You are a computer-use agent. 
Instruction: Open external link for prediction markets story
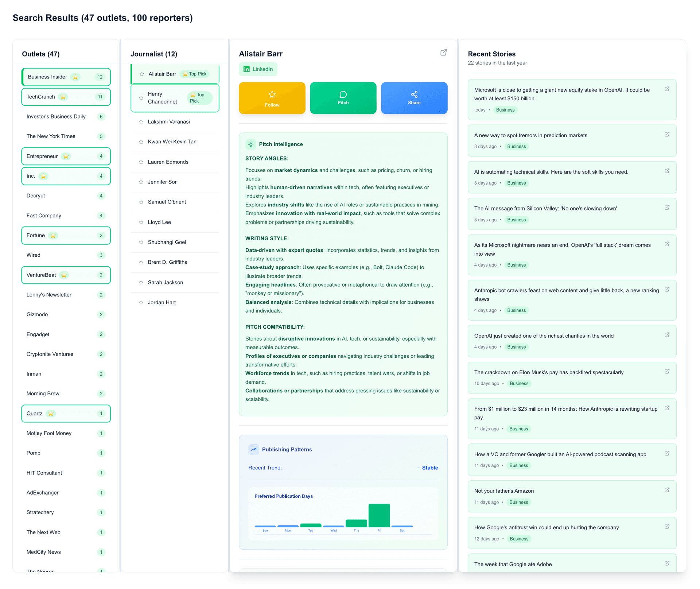[667, 135]
